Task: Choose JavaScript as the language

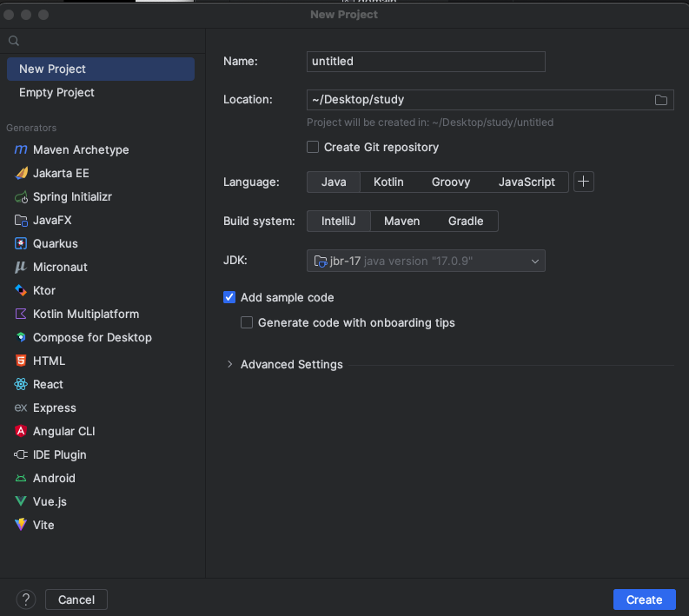Action: tap(527, 182)
